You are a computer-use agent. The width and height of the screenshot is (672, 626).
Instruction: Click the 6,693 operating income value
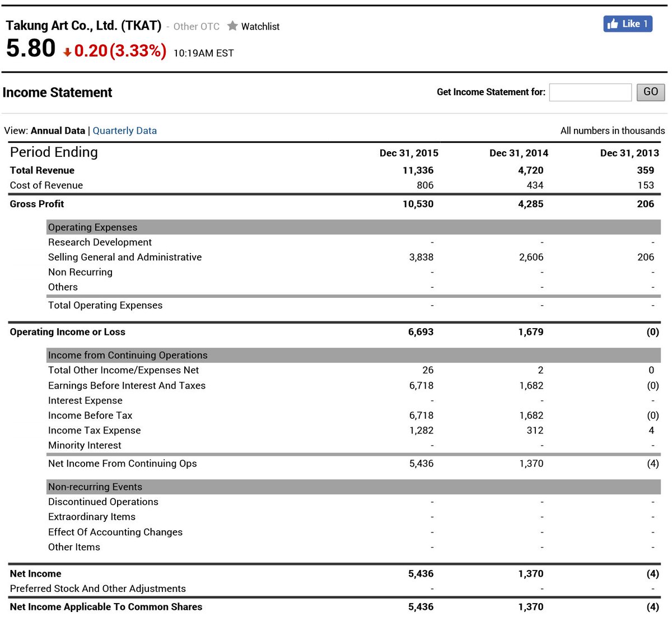pos(421,332)
